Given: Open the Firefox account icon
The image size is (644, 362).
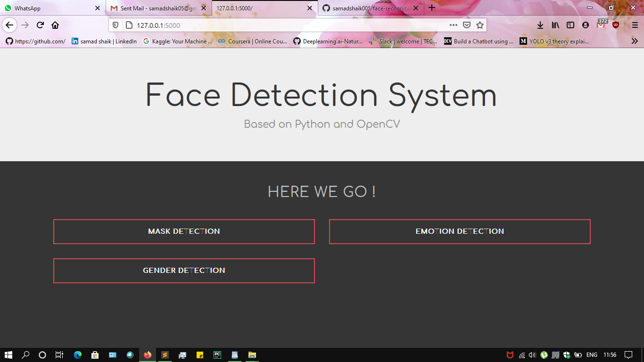Looking at the screenshot, I should point(586,25).
